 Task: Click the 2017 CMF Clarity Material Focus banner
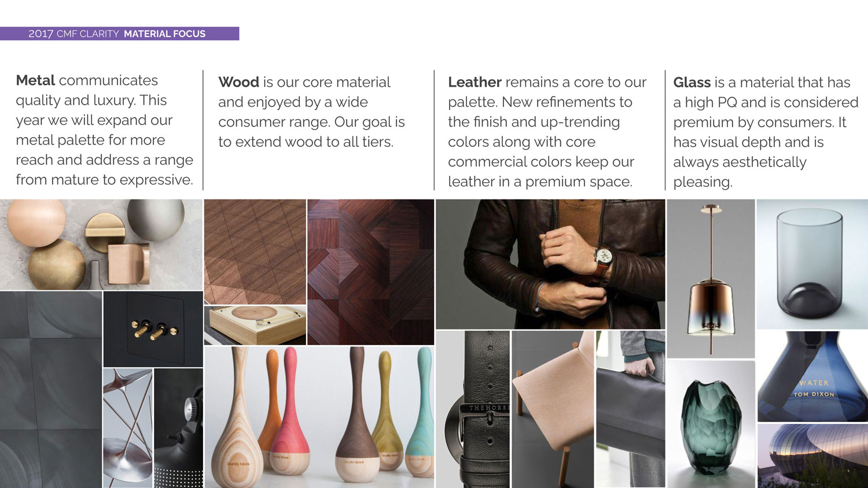[119, 34]
